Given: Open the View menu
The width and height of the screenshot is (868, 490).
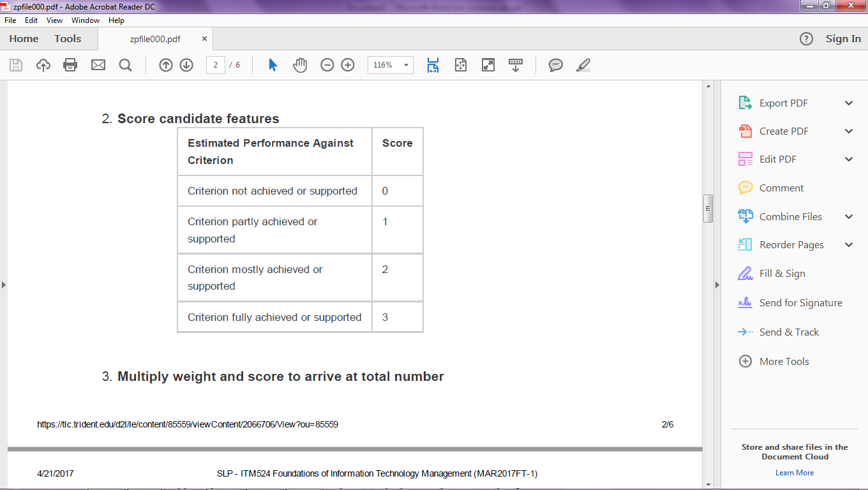Looking at the screenshot, I should tap(54, 20).
